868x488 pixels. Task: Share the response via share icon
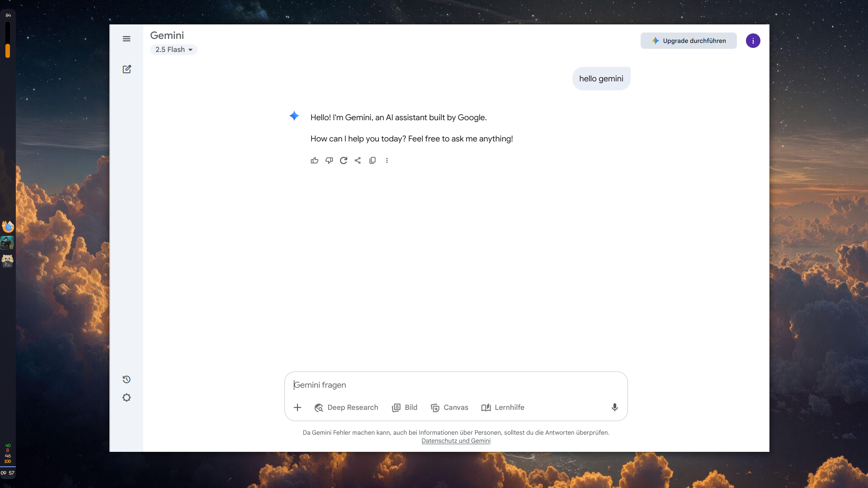358,160
